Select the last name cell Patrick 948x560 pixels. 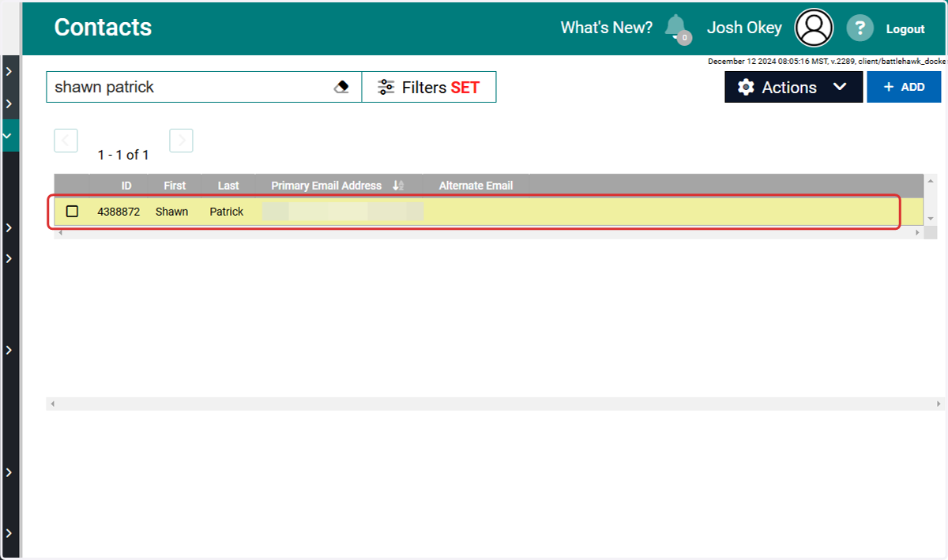227,212
